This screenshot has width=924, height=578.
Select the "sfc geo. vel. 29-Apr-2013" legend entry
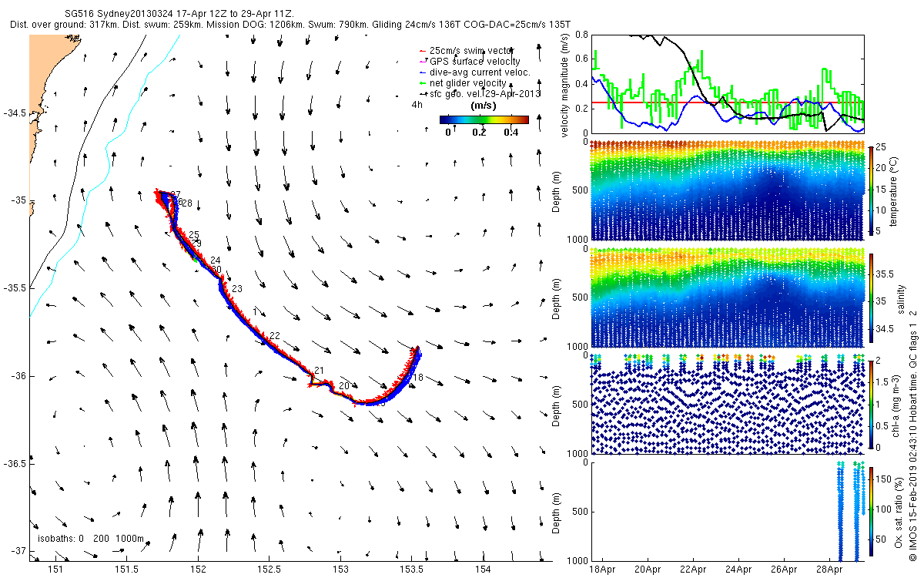(480, 93)
